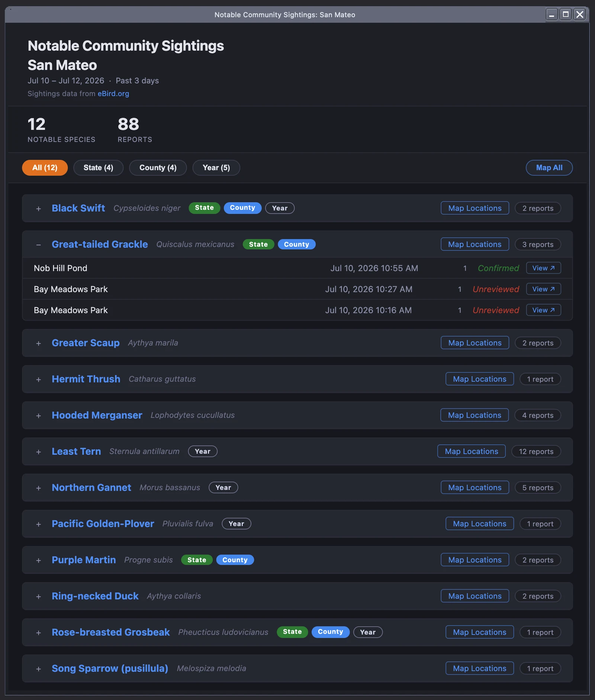The height and width of the screenshot is (700, 595).
Task: Click the 5 reports count for Northern Gannet
Action: tap(538, 488)
